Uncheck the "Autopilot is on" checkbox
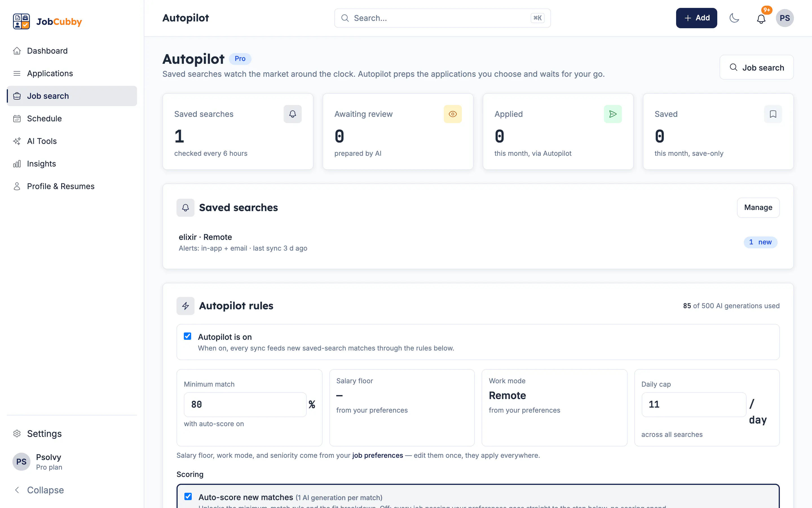The image size is (812, 508). tap(187, 336)
